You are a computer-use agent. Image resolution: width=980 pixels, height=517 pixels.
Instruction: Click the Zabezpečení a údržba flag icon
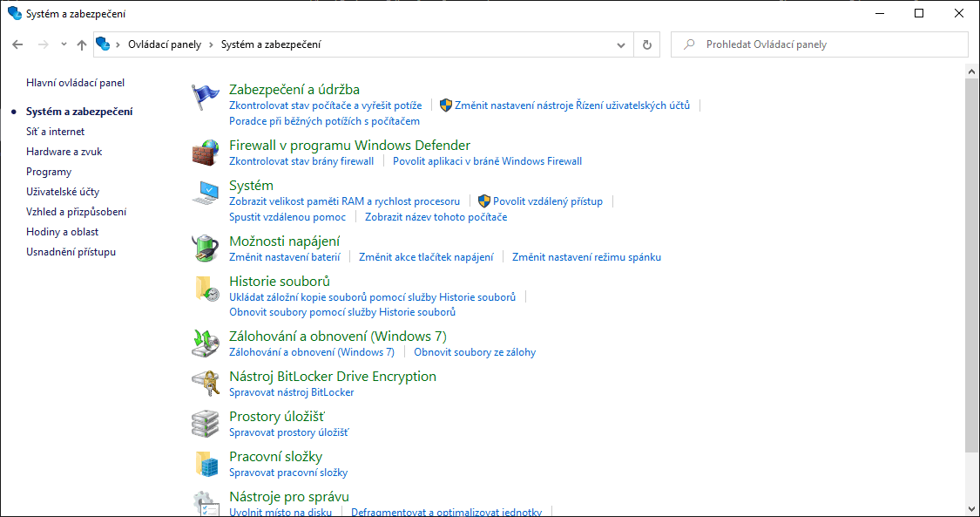point(206,97)
